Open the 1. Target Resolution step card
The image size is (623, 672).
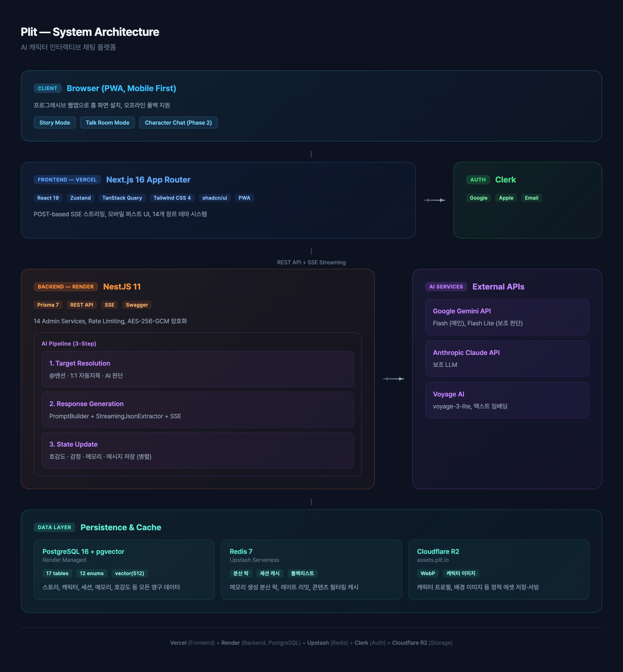coord(198,369)
